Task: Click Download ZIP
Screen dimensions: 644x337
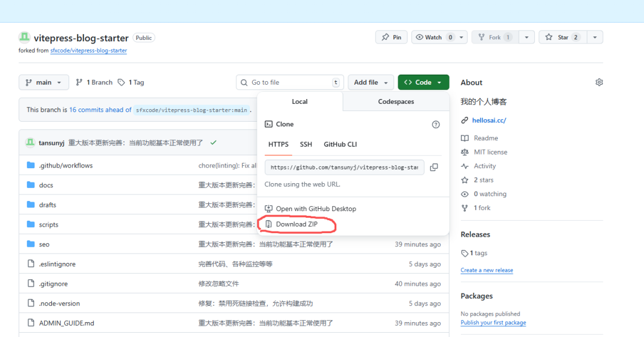Action: pyautogui.click(x=296, y=224)
